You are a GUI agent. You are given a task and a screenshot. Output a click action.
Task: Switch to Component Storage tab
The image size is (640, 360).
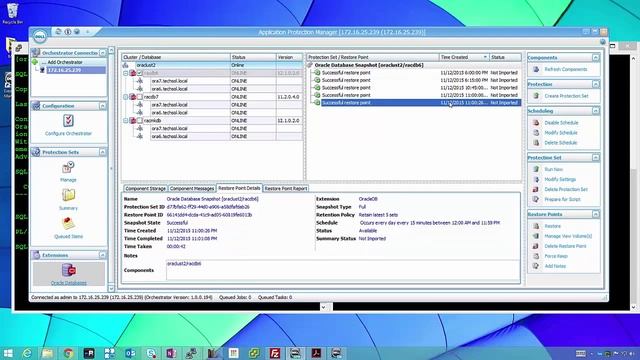(x=145, y=189)
